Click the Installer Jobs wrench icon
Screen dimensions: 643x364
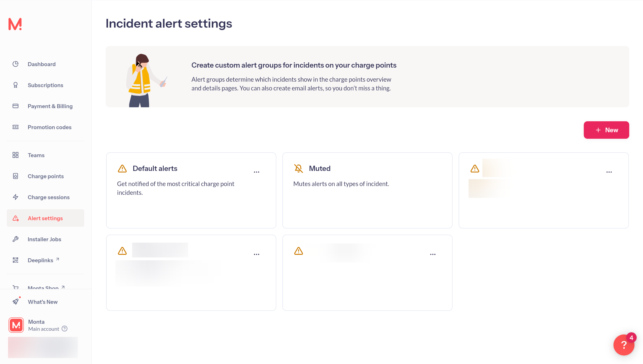click(x=16, y=239)
